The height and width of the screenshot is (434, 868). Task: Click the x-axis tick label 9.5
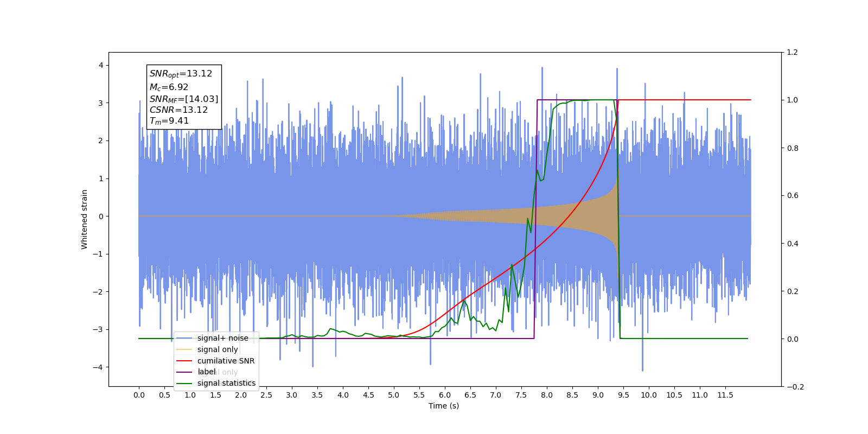click(x=623, y=395)
